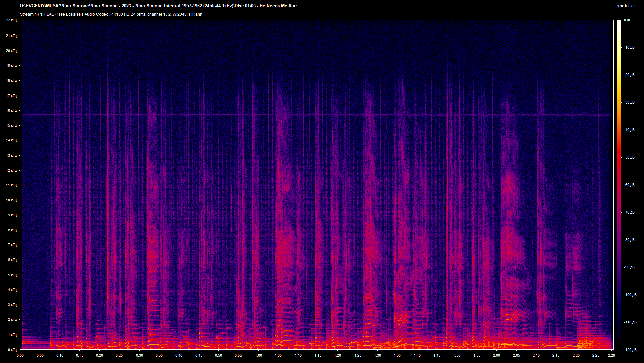Click the file path title text

click(158, 6)
